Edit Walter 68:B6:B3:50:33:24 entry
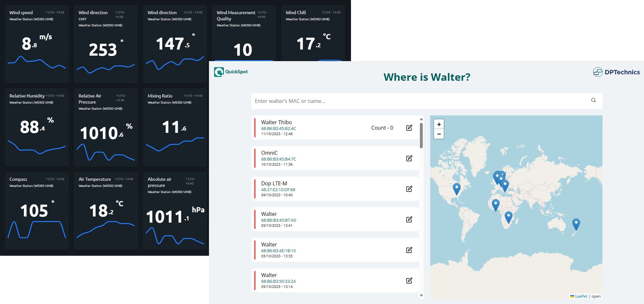This screenshot has width=644, height=304. click(x=409, y=281)
